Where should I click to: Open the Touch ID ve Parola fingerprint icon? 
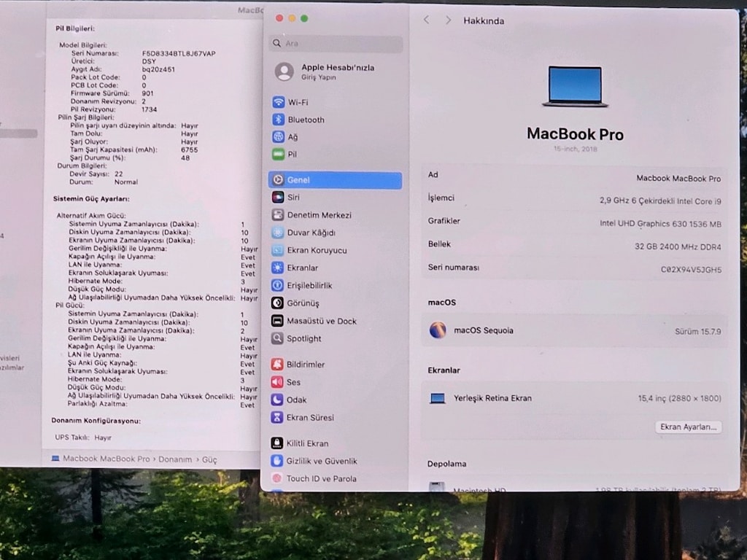tap(276, 478)
